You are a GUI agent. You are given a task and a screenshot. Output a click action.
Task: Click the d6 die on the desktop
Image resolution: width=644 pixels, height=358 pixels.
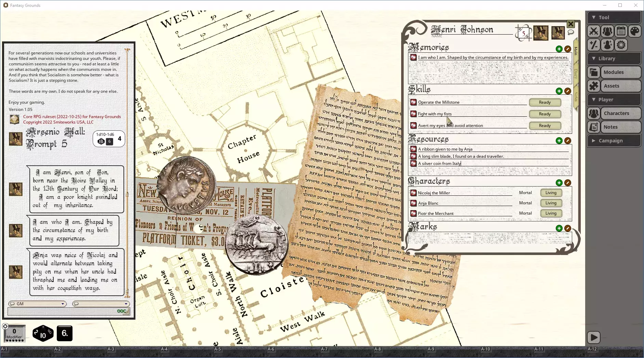65,333
